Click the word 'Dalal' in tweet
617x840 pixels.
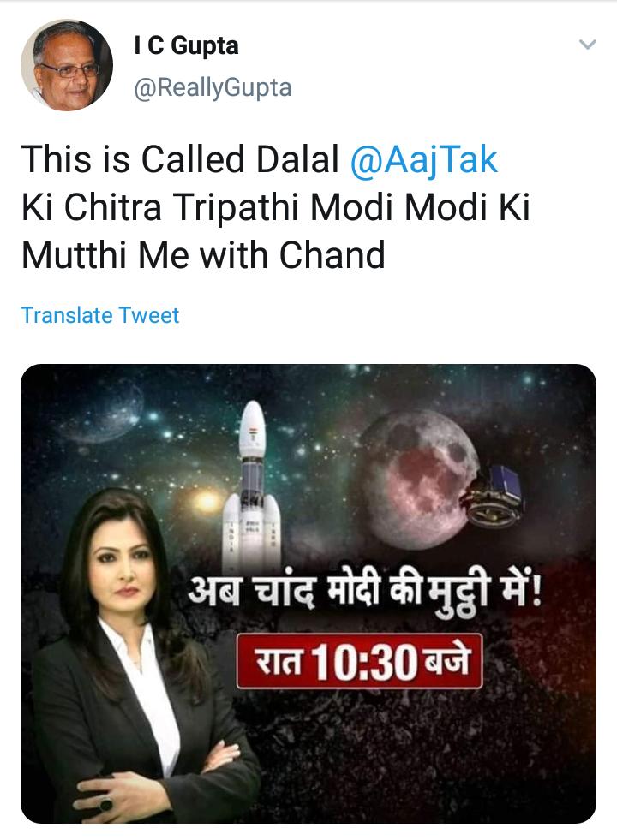point(297,159)
